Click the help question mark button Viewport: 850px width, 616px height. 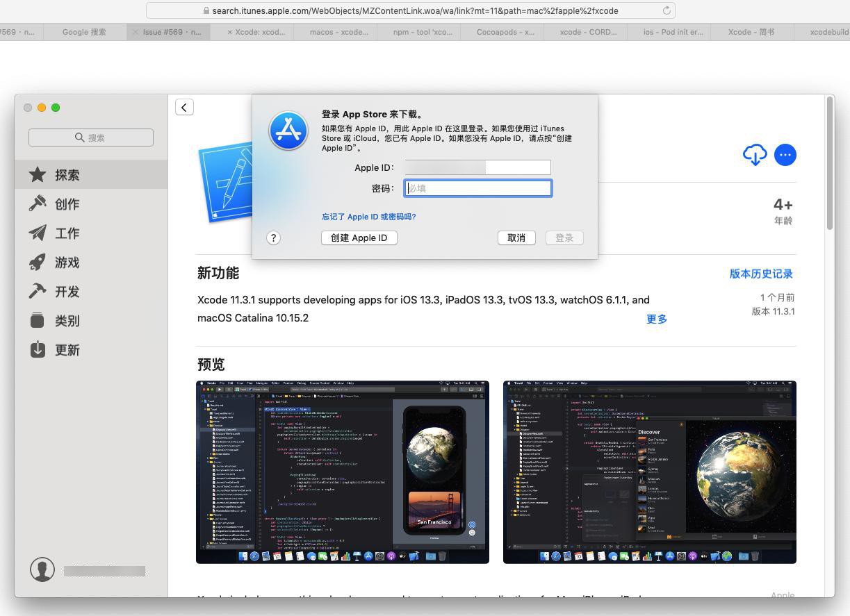(x=273, y=238)
